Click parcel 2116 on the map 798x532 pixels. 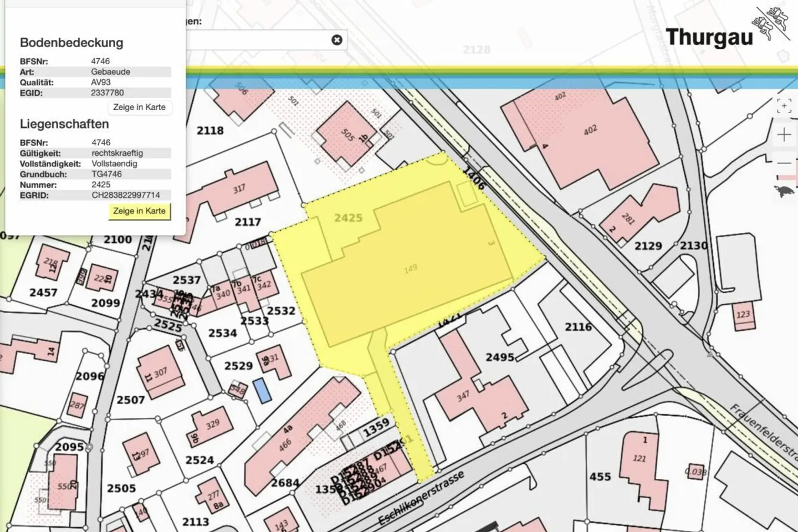pyautogui.click(x=578, y=327)
